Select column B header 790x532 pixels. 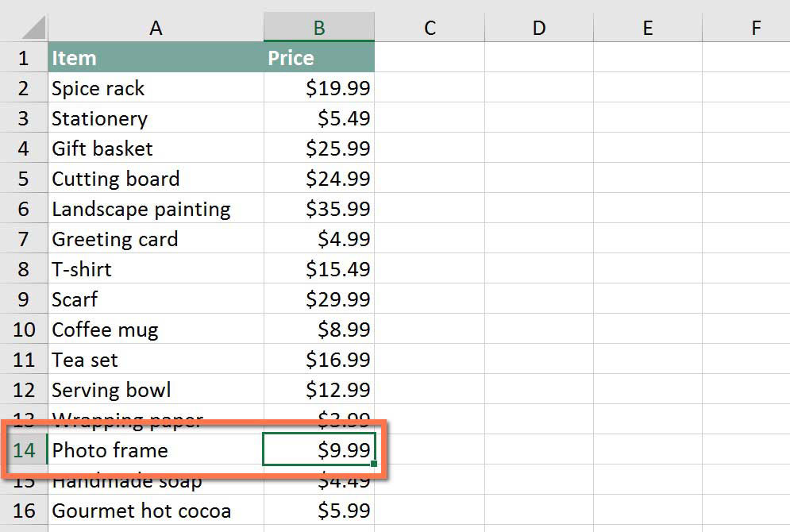(x=319, y=27)
